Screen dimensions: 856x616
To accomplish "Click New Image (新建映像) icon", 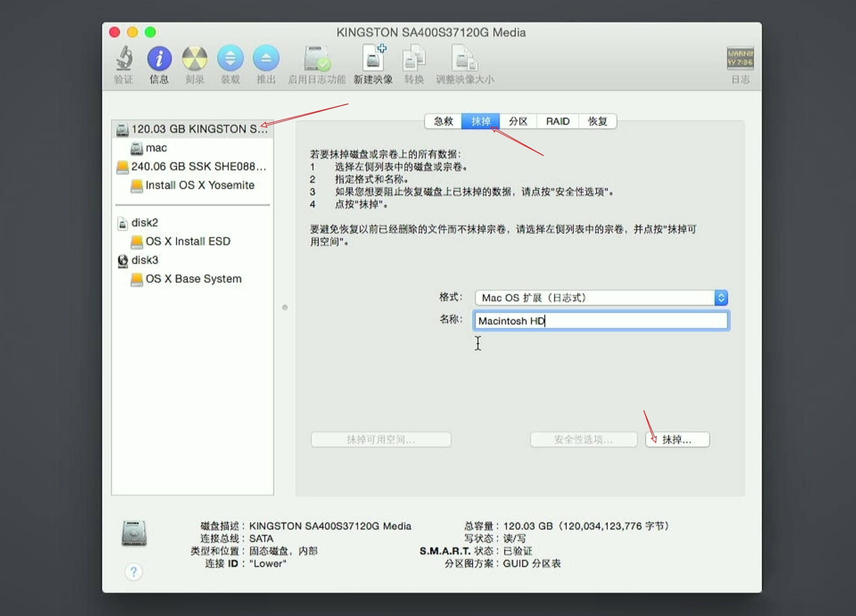I will 373,59.
